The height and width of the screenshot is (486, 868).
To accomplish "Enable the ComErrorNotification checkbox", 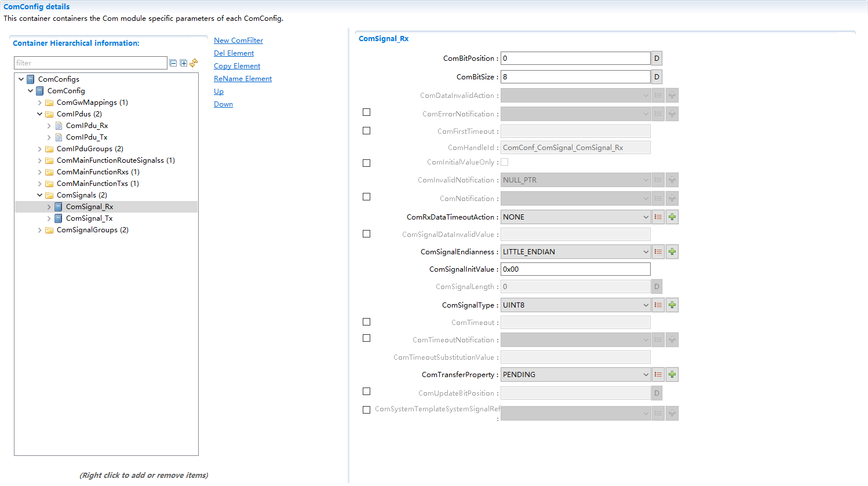I will click(366, 112).
